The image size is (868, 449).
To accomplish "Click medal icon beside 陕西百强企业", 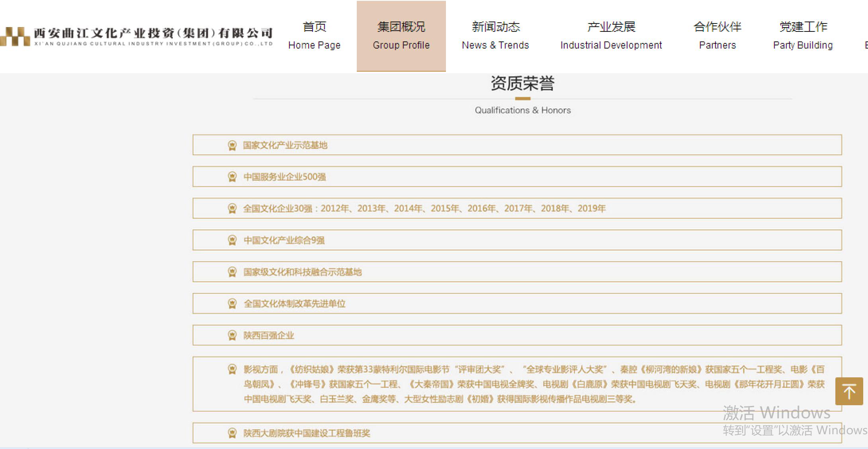I will (x=232, y=335).
